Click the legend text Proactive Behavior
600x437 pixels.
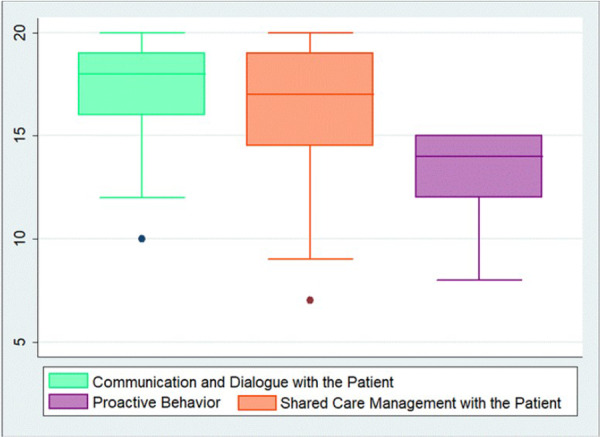point(157,402)
